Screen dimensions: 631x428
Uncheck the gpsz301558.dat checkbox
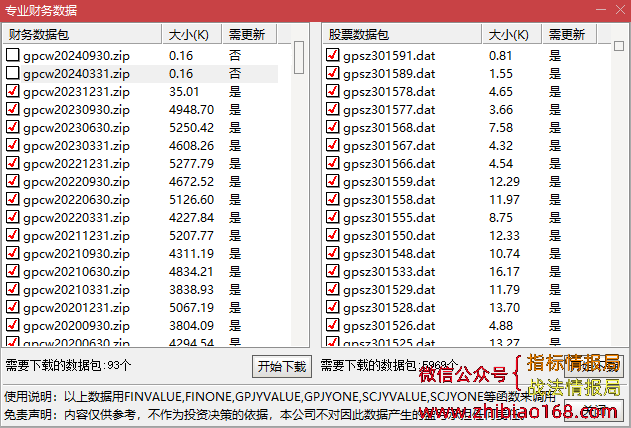332,199
